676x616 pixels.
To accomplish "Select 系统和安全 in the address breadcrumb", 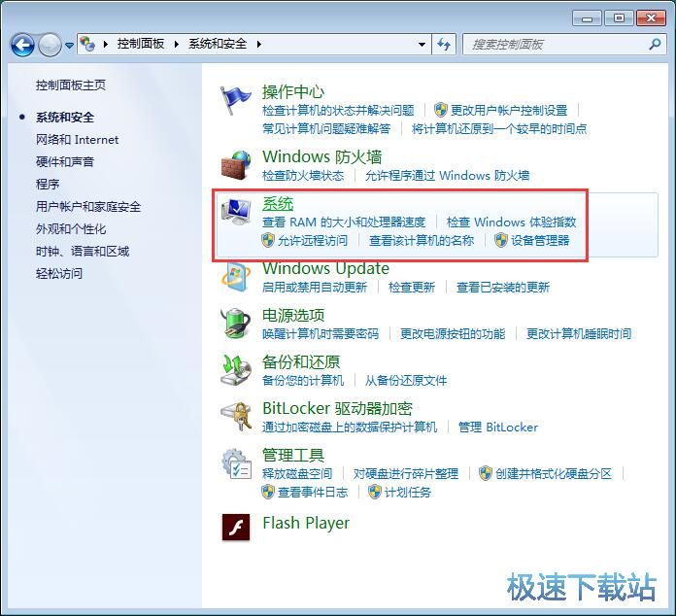I will click(218, 44).
